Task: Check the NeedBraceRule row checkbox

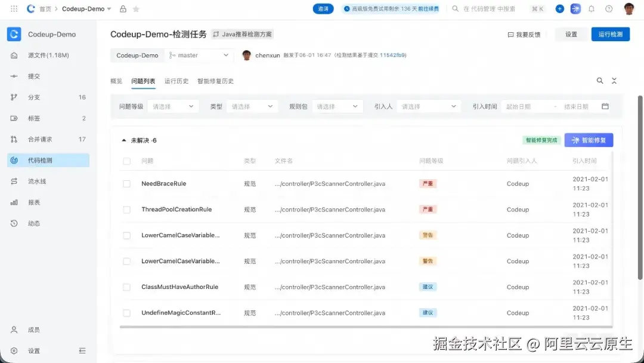Action: pyautogui.click(x=127, y=184)
